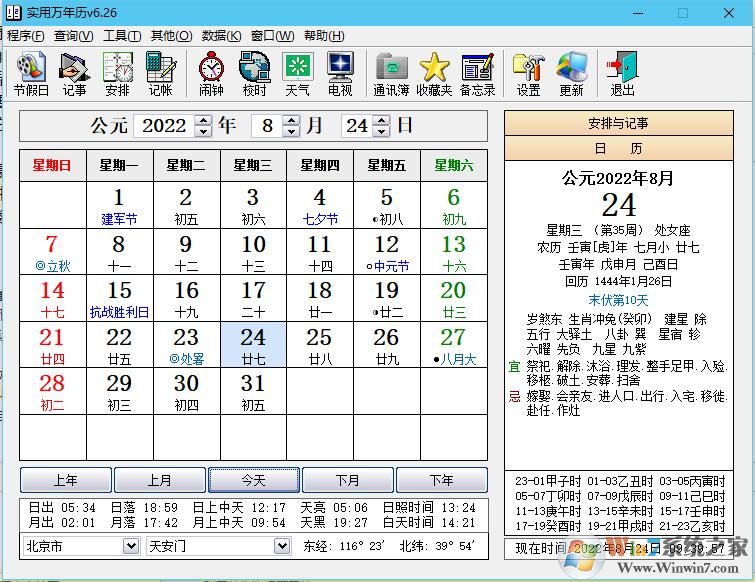
Task: Select August 12 中元节
Action: [x=387, y=252]
